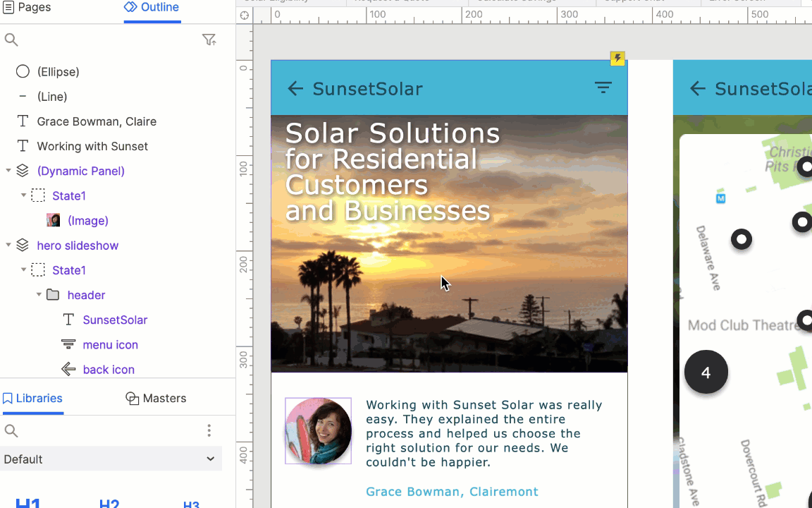Switch to the Masters tab

(156, 399)
